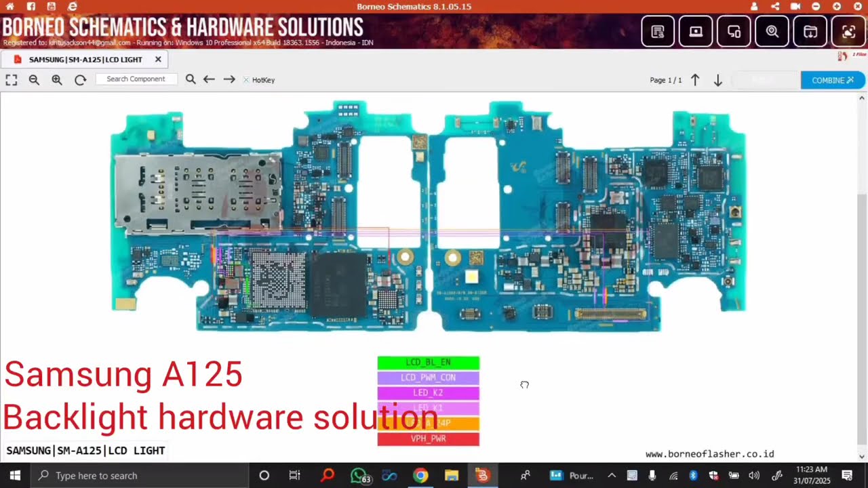Open Google Chrome on taskbar
The height and width of the screenshot is (488, 868).
[x=420, y=475]
